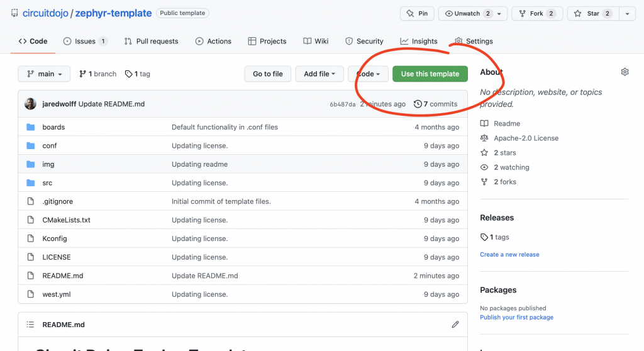Viewport: 644px width, 351px height.
Task: Open the Packages heading link
Action: [498, 290]
